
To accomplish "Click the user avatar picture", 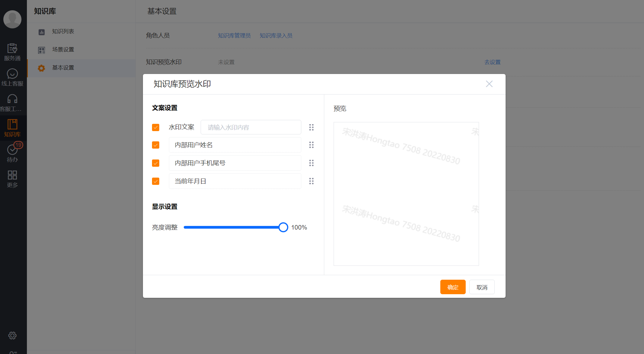I will pyautogui.click(x=12, y=19).
